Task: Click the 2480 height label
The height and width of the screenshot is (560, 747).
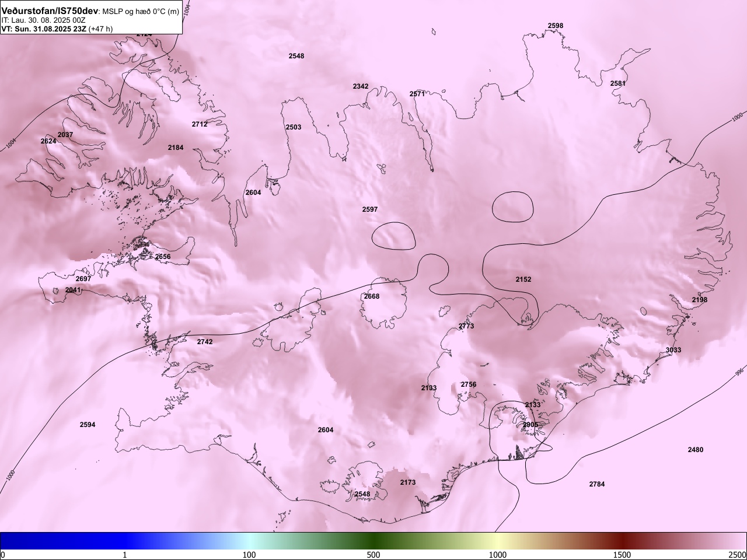Action: click(696, 450)
